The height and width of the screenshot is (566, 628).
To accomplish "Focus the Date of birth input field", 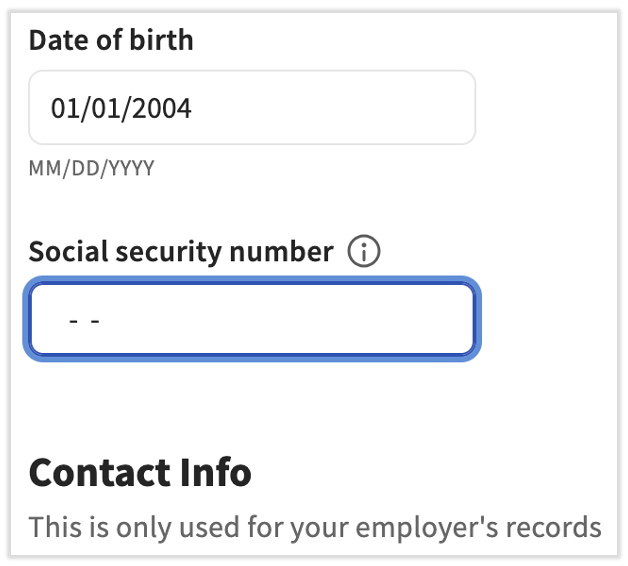I will click(x=251, y=108).
